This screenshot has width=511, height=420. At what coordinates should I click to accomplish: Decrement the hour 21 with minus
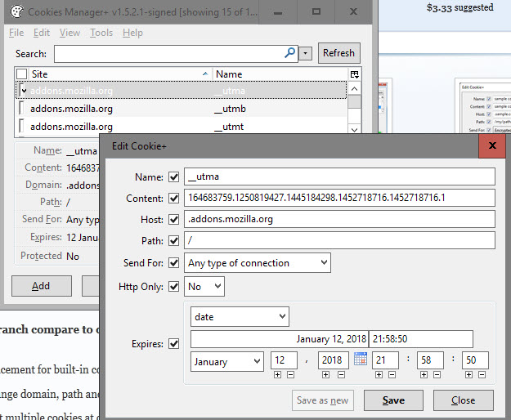[392, 375]
